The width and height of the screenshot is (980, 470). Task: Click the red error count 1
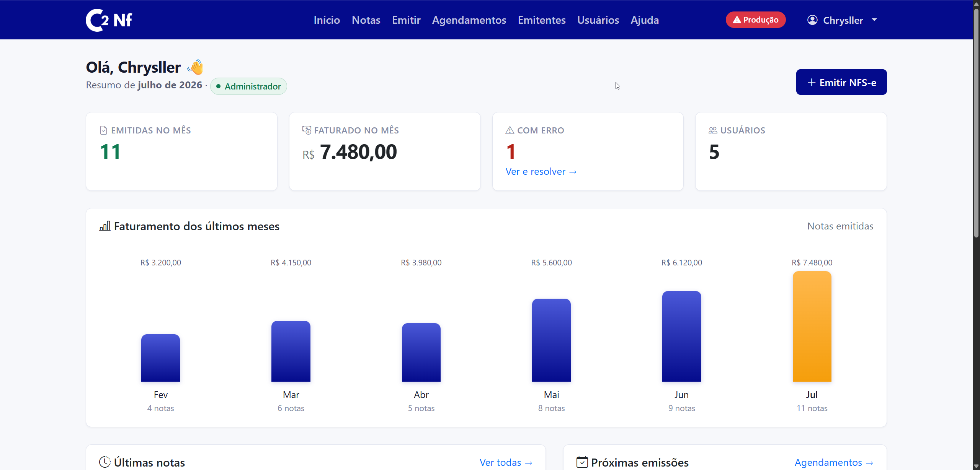511,152
